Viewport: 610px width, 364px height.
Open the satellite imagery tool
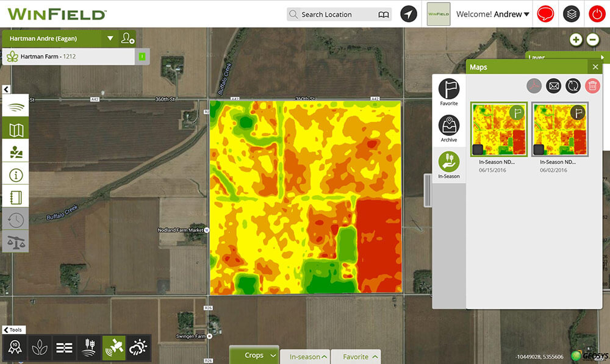click(x=114, y=348)
